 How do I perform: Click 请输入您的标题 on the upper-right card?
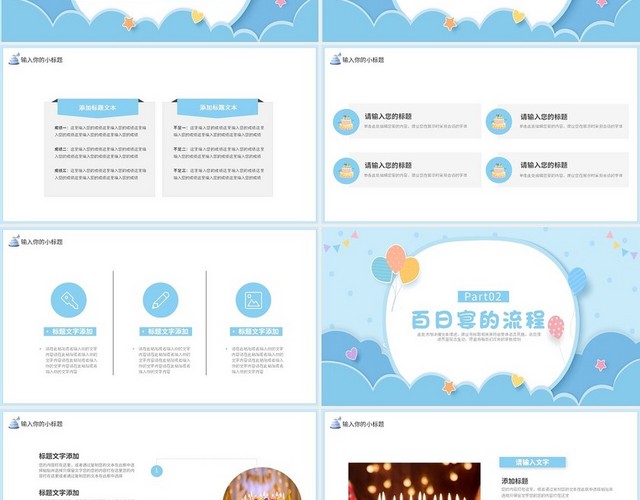point(544,117)
